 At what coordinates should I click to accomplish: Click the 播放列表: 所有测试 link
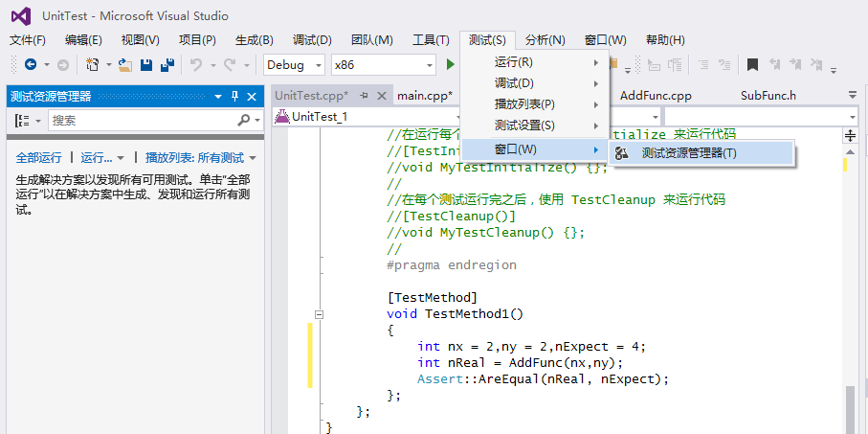(194, 158)
